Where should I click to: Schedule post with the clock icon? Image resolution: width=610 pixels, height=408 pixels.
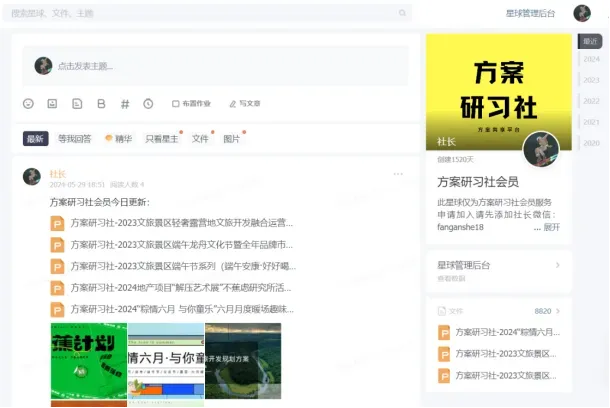coord(148,103)
